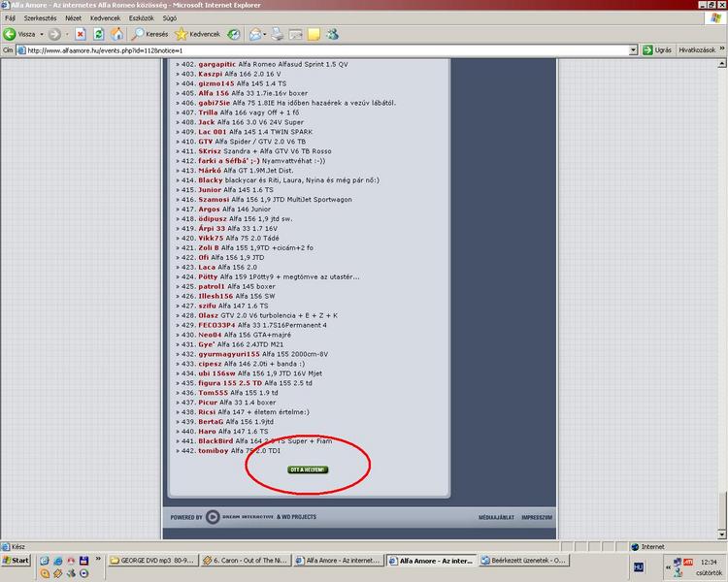Viewport: 728px width, 582px height.
Task: Click the green OTT A HELYEM button
Action: coord(308,469)
